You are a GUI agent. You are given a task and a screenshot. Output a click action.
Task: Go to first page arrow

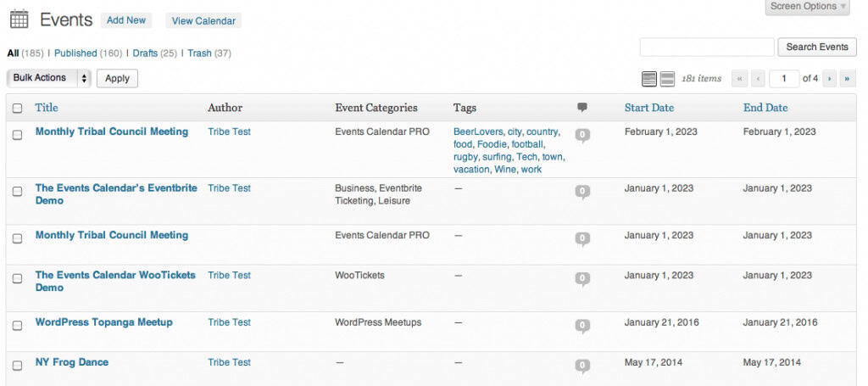[x=739, y=79]
